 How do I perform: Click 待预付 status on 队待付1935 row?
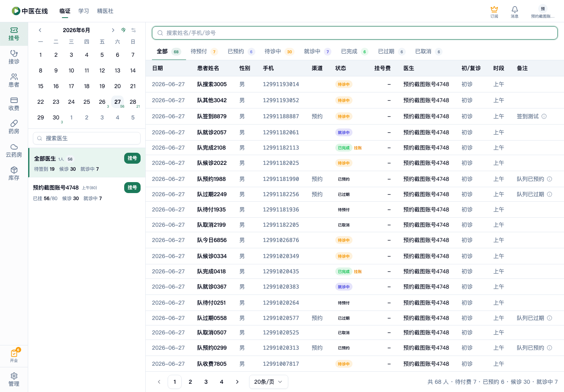(x=344, y=210)
